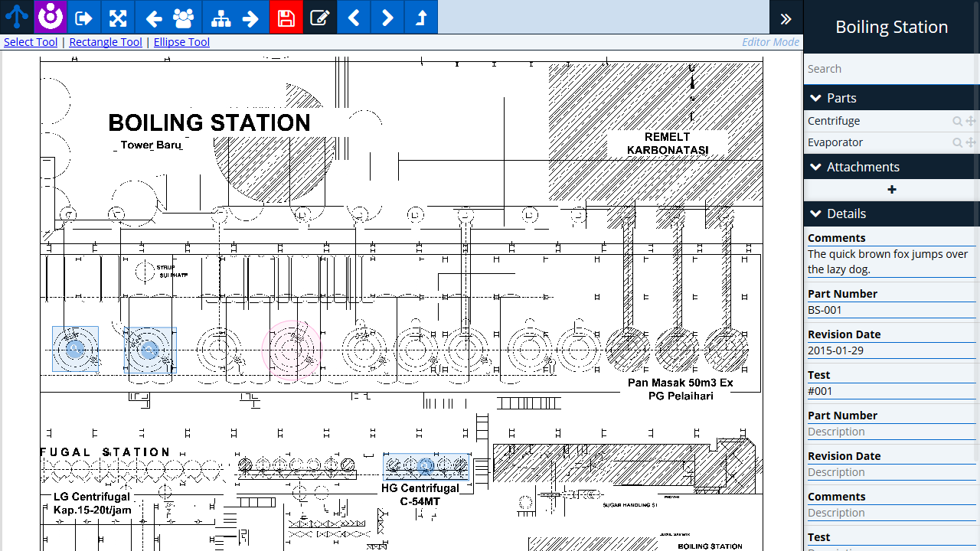
Task: Select the blue hotspot above HG Centrifugal label
Action: [x=426, y=466]
